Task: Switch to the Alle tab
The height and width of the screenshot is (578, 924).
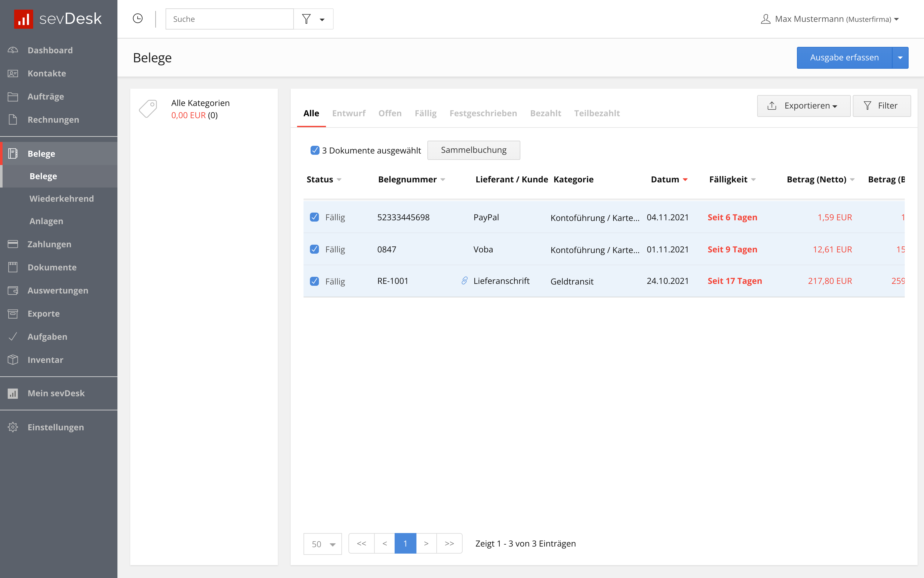Action: pos(311,113)
